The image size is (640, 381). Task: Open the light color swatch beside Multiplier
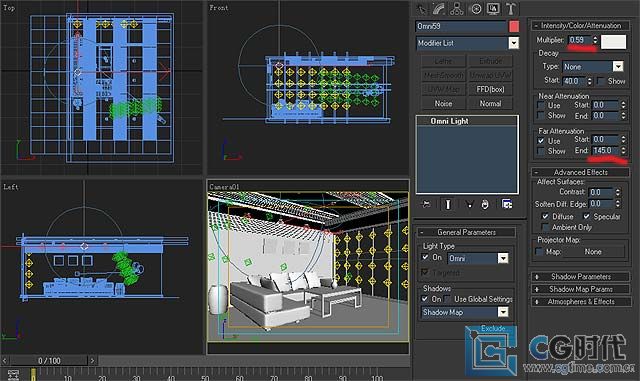pyautogui.click(x=613, y=41)
